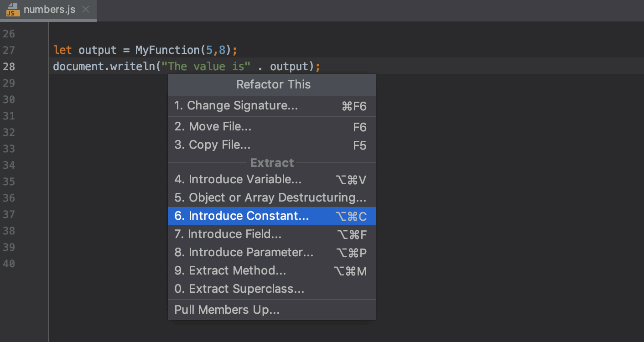
Task: Click line number 28 in gutter
Action: [9, 67]
